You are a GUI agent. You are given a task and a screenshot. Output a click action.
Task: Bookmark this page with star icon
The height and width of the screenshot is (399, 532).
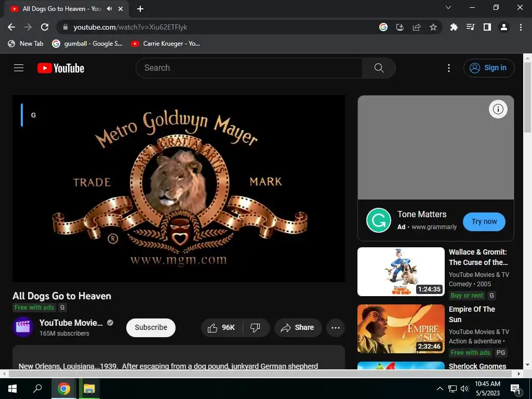pyautogui.click(x=433, y=27)
